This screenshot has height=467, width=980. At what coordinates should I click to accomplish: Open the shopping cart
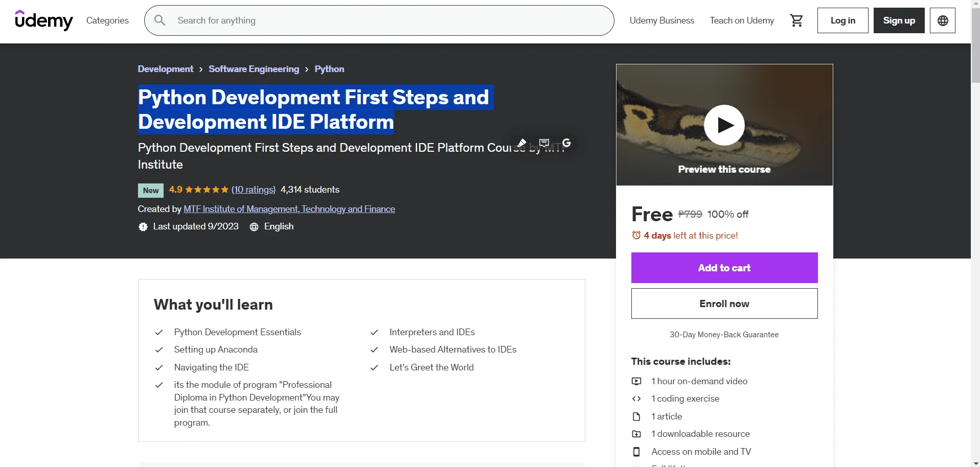(796, 20)
